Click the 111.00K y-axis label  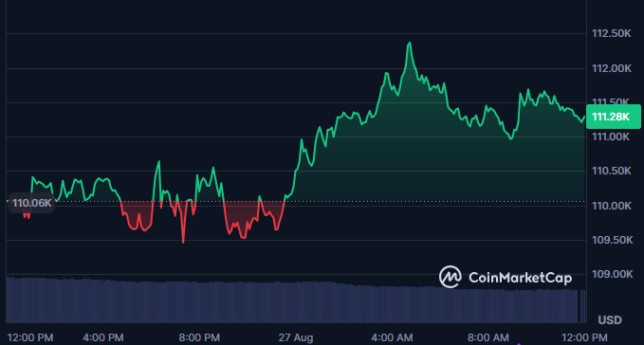click(x=610, y=136)
